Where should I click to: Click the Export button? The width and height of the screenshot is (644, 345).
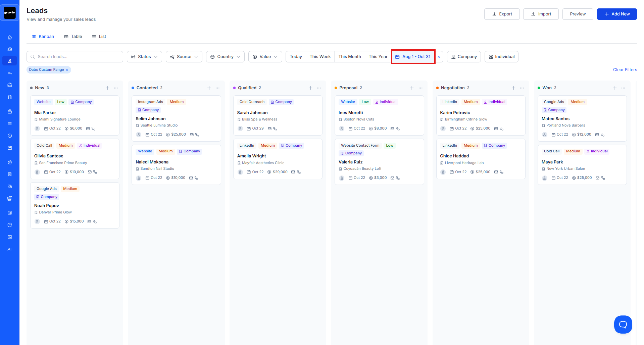click(x=502, y=14)
